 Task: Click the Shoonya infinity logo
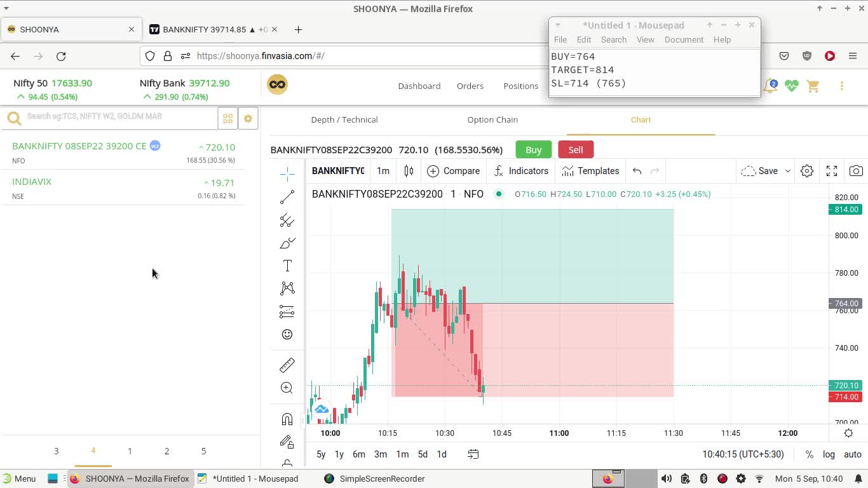[277, 85]
